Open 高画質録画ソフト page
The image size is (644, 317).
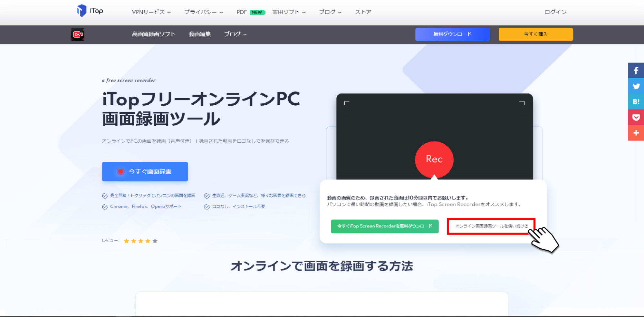pos(154,34)
